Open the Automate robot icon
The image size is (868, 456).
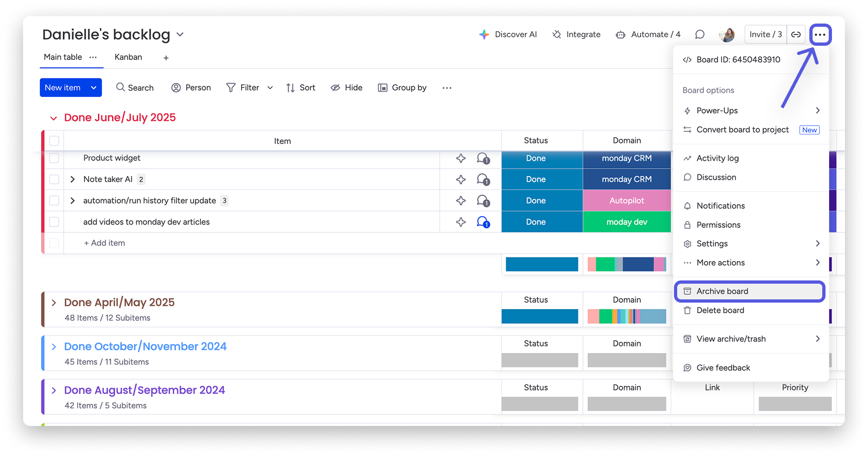point(620,35)
